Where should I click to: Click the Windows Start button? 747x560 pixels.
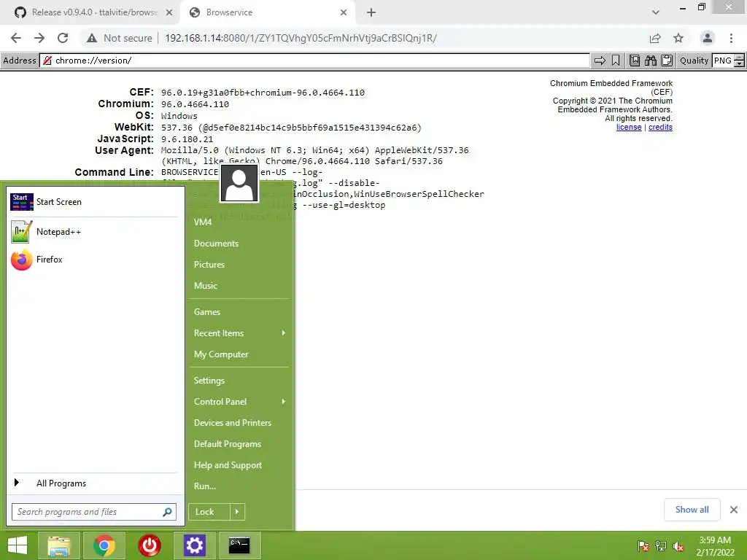point(18,545)
